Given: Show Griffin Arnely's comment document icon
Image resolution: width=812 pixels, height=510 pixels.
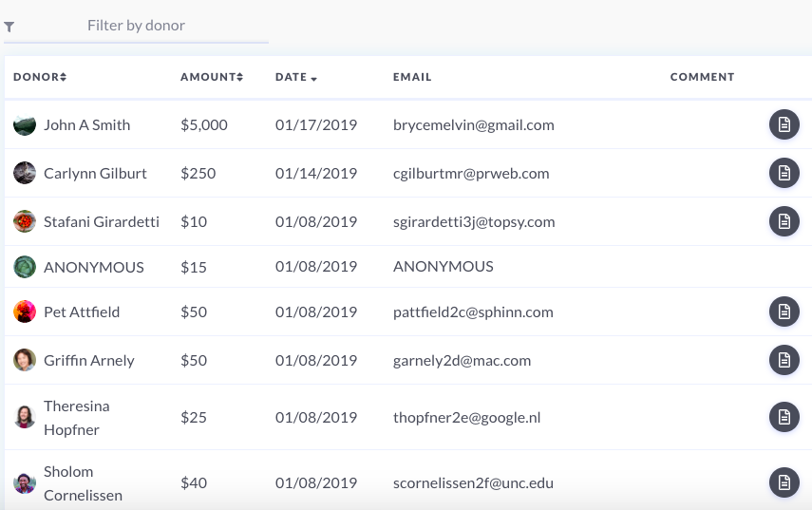Looking at the screenshot, I should click(784, 360).
